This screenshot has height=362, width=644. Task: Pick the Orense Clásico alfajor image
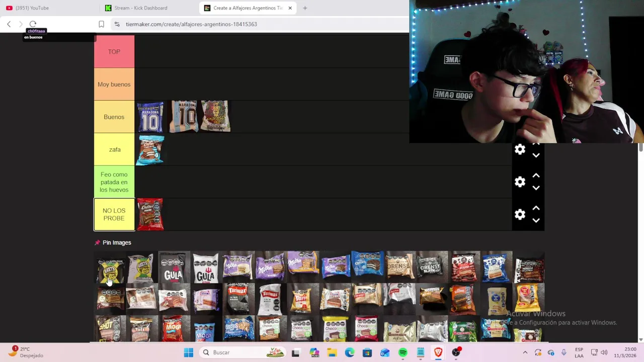(x=400, y=265)
